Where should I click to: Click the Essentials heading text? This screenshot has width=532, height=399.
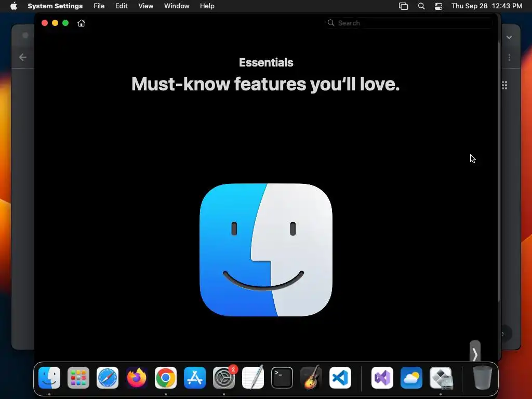(x=266, y=62)
